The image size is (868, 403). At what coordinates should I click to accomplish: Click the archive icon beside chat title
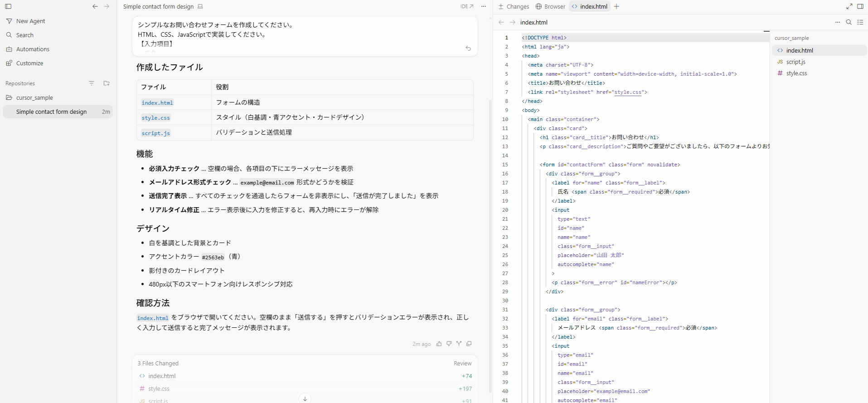click(x=200, y=6)
